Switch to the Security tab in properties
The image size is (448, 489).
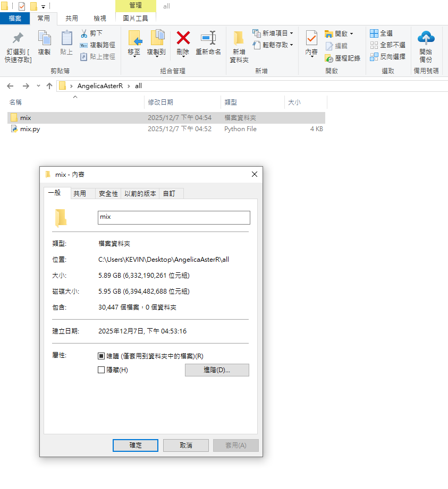108,194
